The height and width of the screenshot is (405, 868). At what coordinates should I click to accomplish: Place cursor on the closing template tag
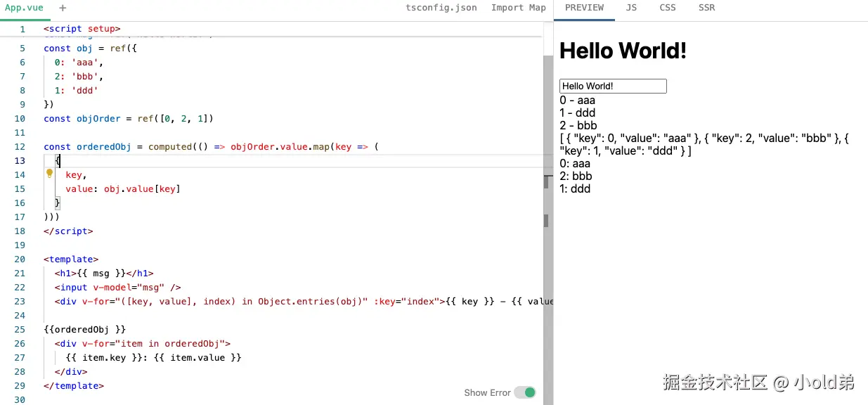(74, 386)
